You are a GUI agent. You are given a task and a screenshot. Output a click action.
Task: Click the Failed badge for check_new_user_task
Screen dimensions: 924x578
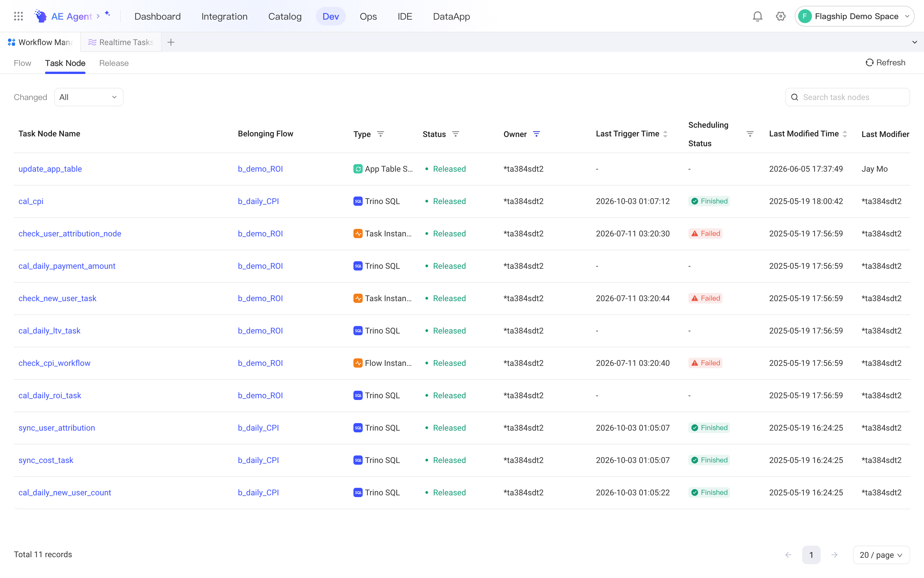pyautogui.click(x=705, y=298)
